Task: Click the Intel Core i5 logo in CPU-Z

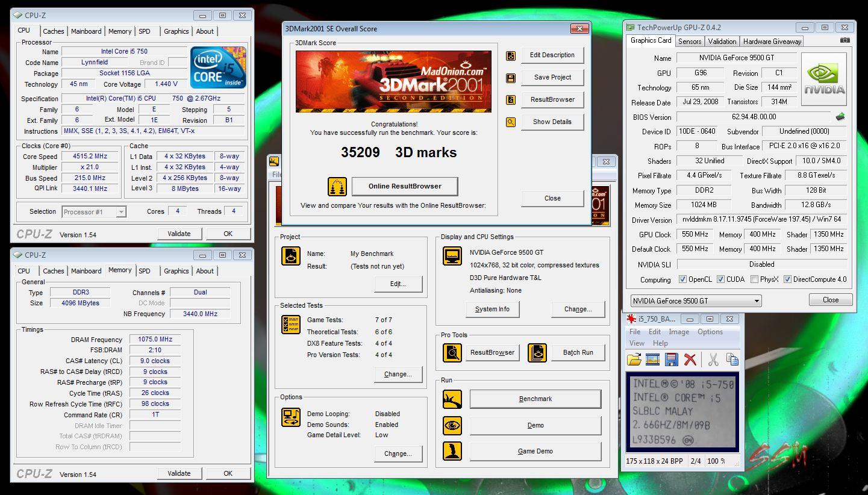Action: 218,67
